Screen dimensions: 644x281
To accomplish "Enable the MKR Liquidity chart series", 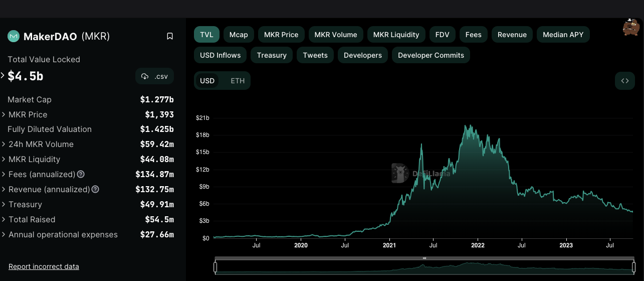I will [396, 35].
